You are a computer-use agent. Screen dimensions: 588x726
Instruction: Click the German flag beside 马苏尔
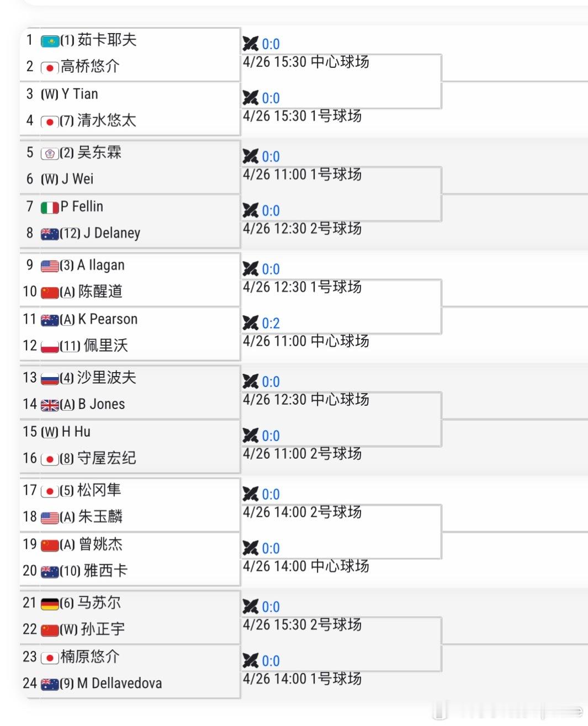pos(50,604)
